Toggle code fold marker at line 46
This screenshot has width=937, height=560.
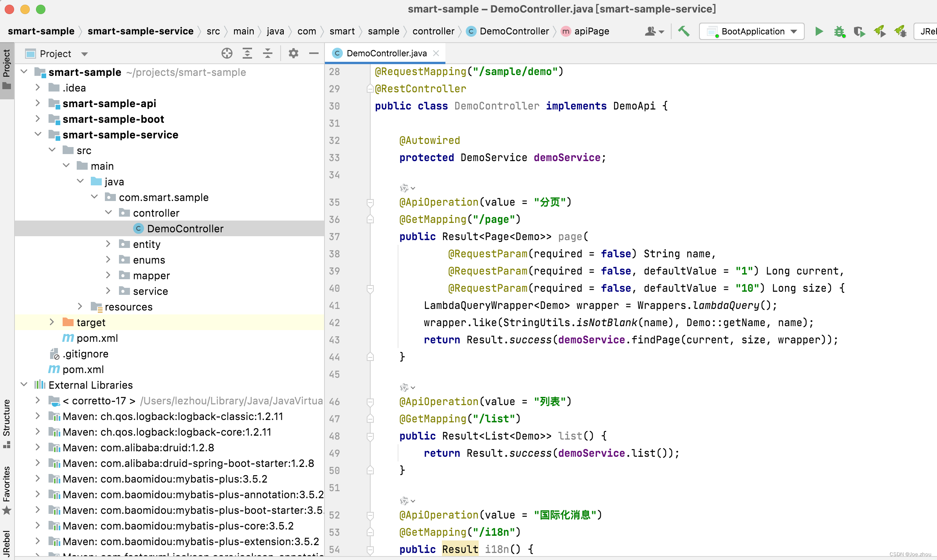coord(370,402)
